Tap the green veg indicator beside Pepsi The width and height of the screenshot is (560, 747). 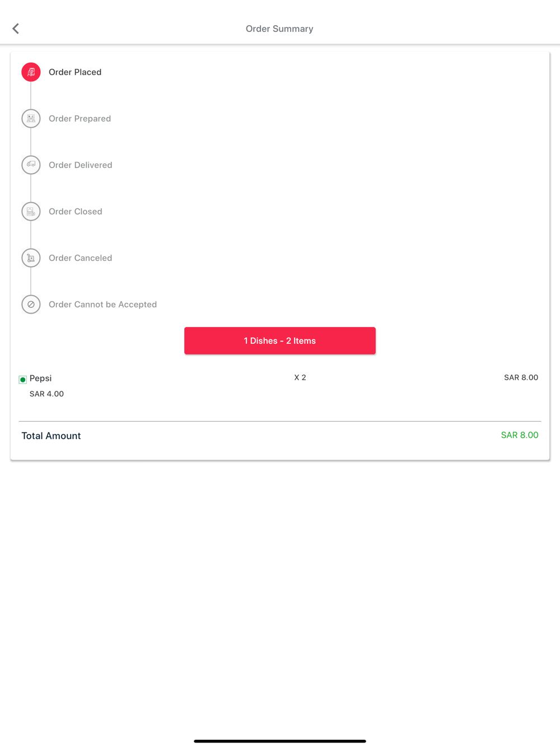[x=23, y=380]
